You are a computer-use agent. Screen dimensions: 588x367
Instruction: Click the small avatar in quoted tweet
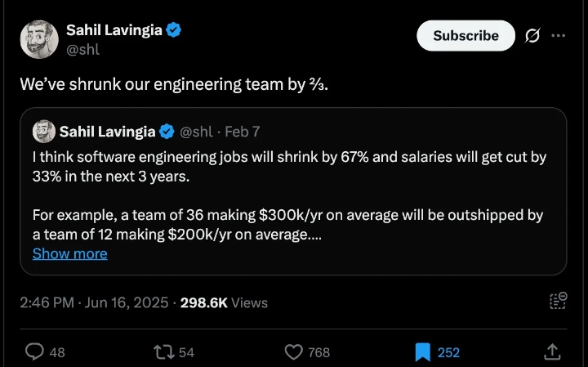coord(43,132)
